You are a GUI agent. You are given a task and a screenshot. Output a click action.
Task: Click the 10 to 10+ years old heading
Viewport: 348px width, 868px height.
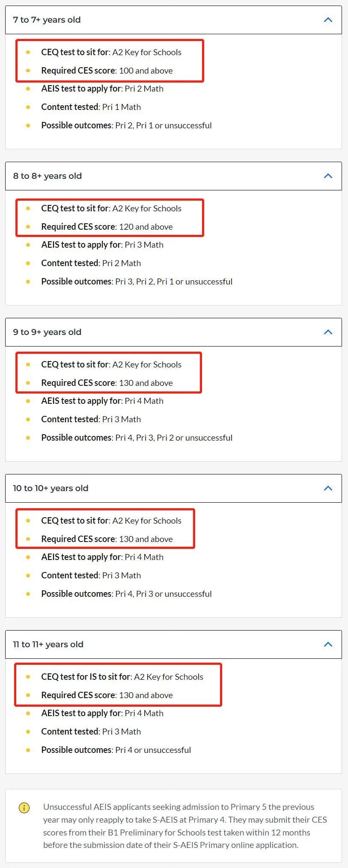51,488
